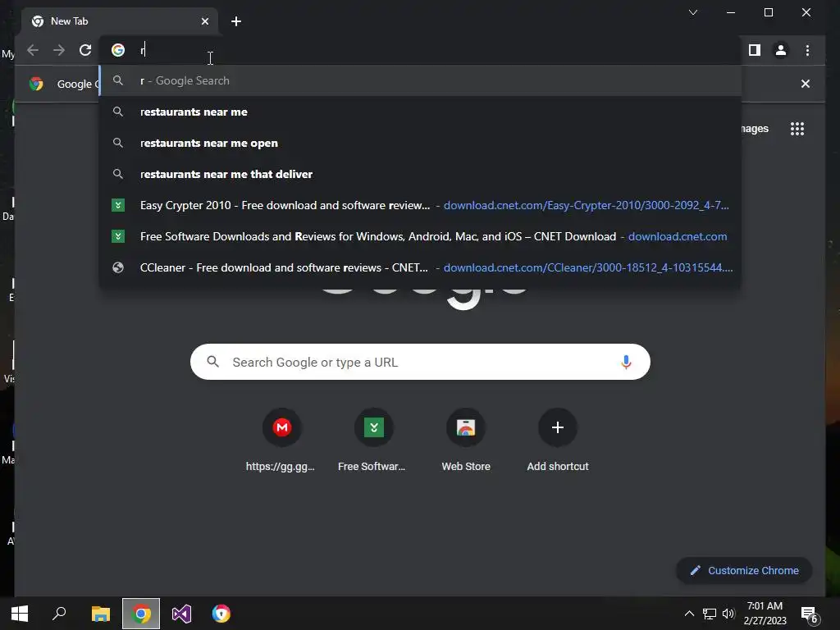The height and width of the screenshot is (630, 840).
Task: Click the Google icon in address bar
Action: (118, 50)
